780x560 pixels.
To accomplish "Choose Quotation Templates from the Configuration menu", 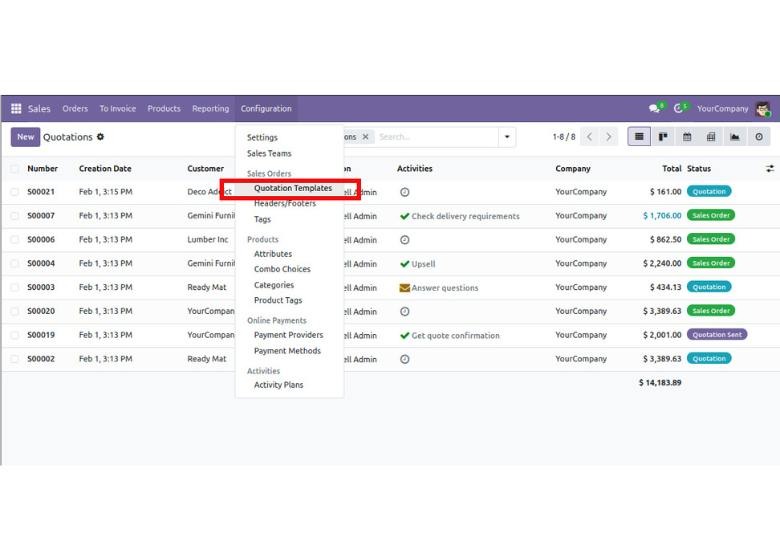I will pos(292,188).
